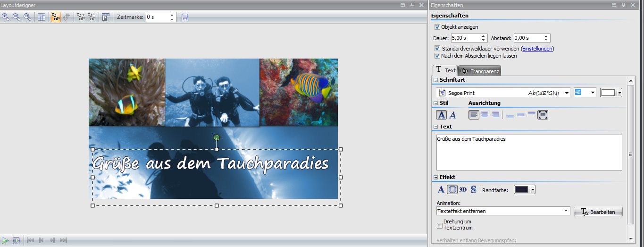Open the Einstellungen link
The image size is (644, 247).
(537, 49)
